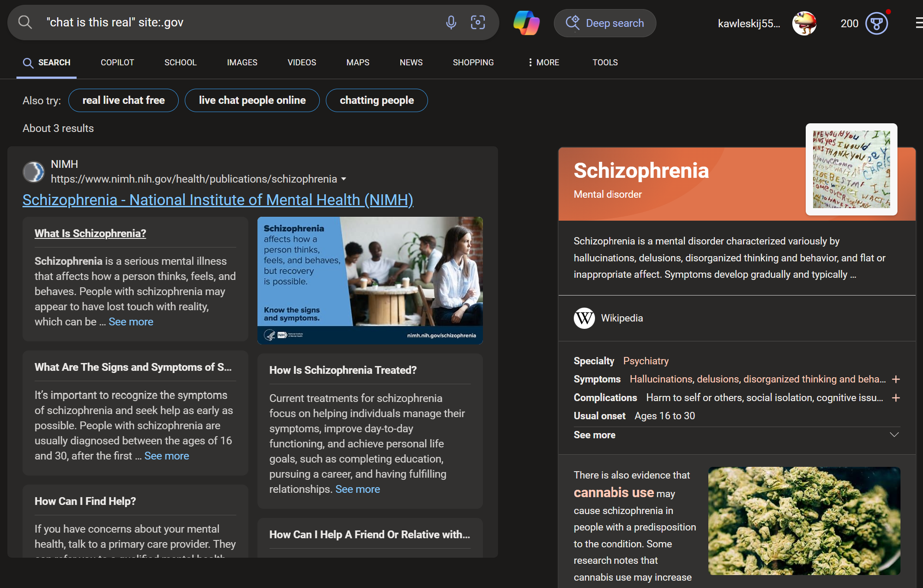Click the search magnifier icon in the search box
This screenshot has width=923, height=588.
pyautogui.click(x=25, y=22)
